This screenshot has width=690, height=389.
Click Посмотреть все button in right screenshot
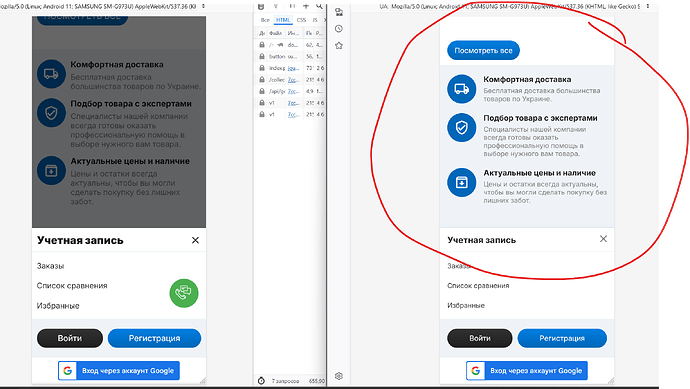tap(483, 51)
